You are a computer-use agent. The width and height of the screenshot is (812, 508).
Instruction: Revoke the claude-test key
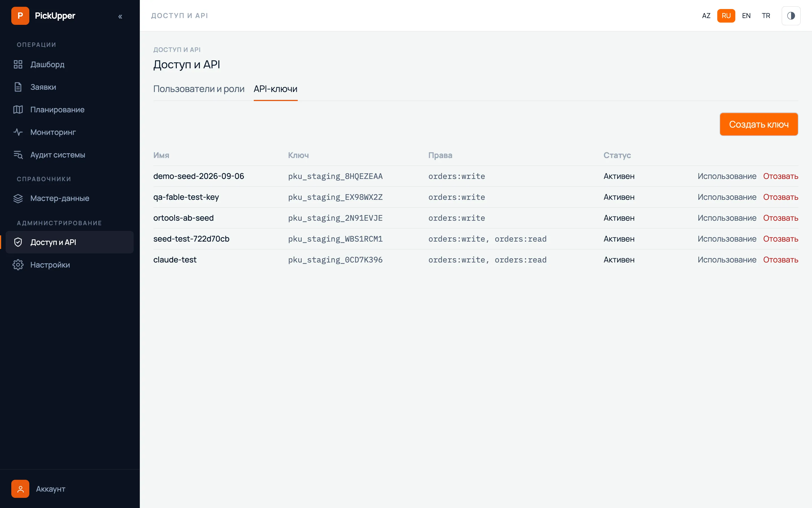coord(780,260)
